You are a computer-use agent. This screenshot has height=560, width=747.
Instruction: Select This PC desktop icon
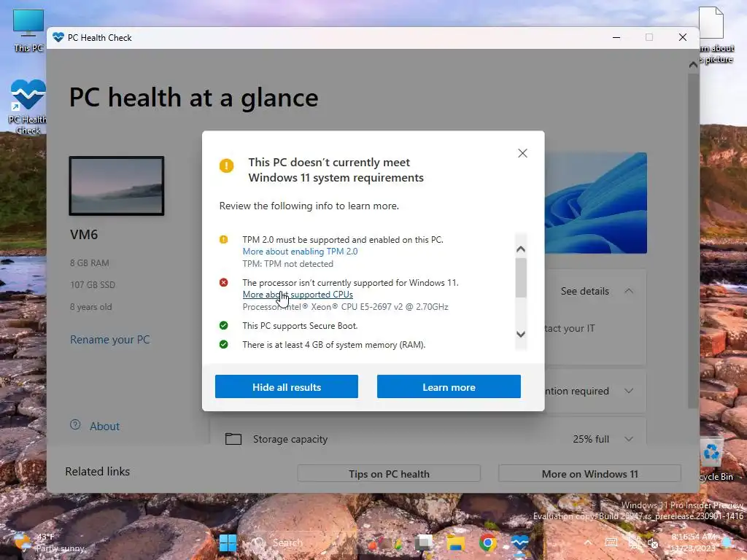click(x=28, y=29)
